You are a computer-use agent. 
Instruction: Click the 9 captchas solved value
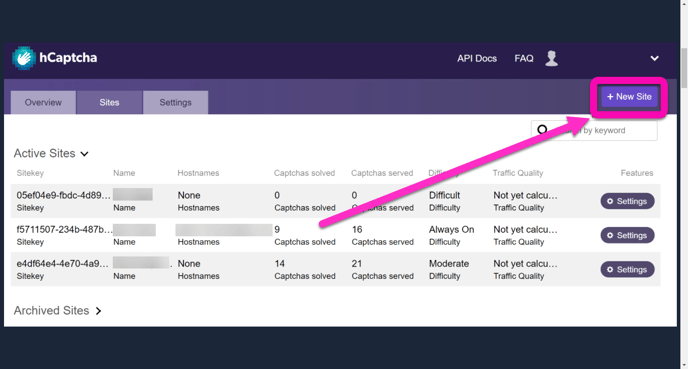277,229
